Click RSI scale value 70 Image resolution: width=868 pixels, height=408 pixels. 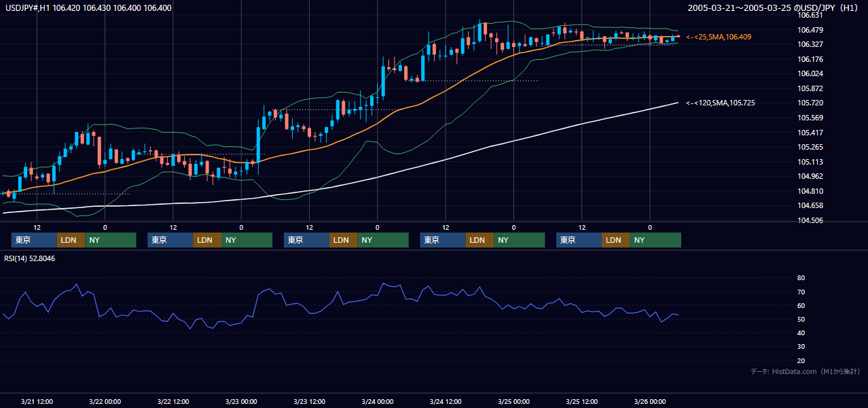tap(801, 292)
